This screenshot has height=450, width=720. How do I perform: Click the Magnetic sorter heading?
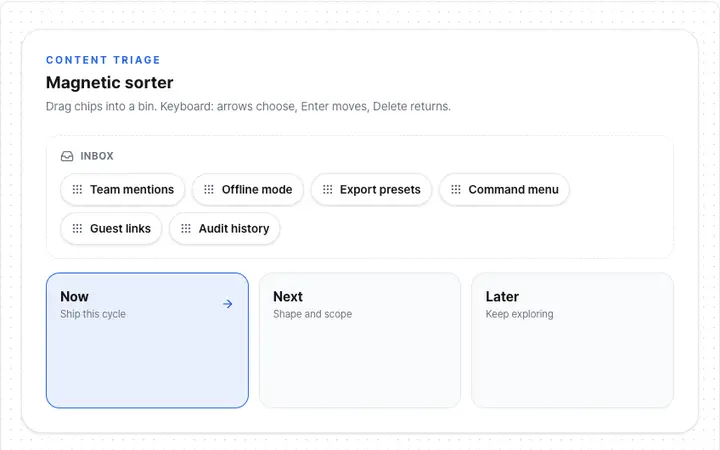(110, 83)
